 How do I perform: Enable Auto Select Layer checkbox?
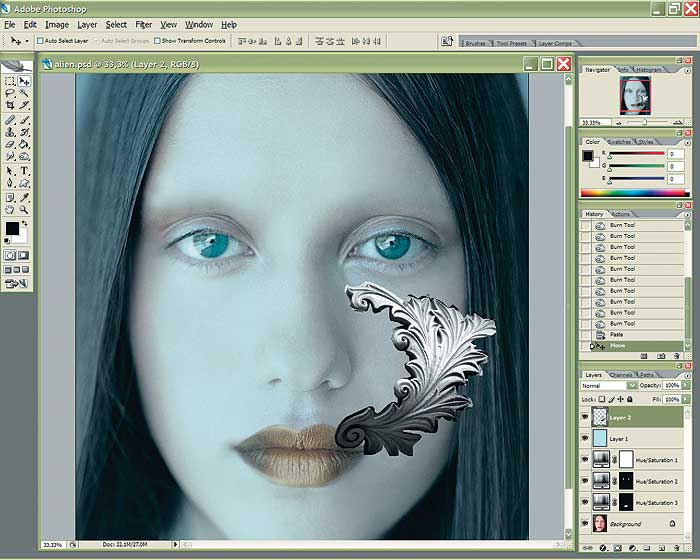pyautogui.click(x=40, y=41)
